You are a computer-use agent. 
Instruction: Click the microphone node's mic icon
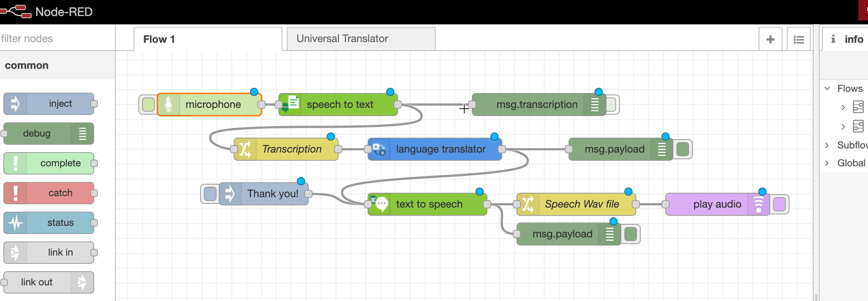click(x=169, y=105)
